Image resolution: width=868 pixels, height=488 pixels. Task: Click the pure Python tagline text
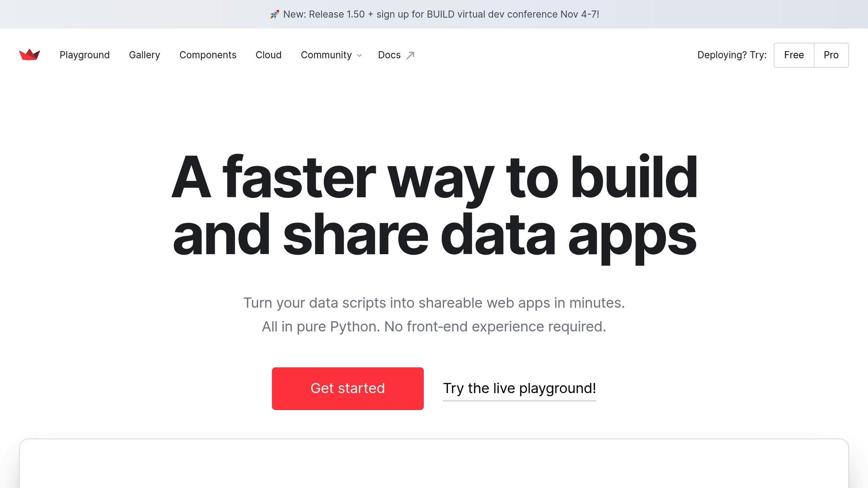(434, 327)
